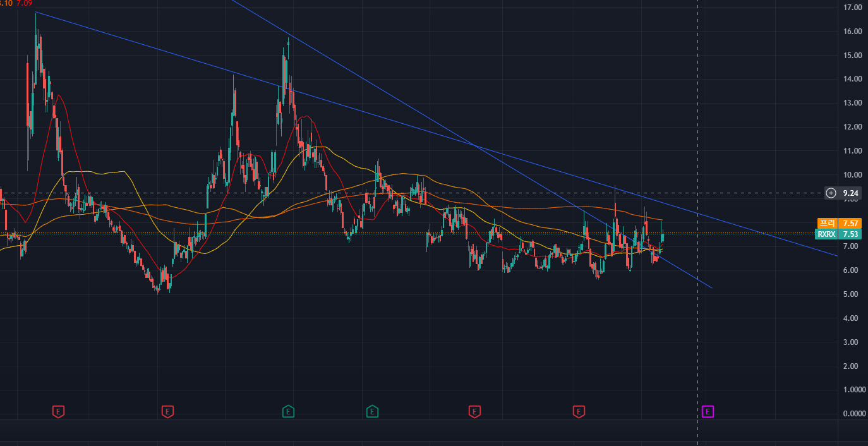Click the 14.00 price scale label
Viewport: 868px width, 446px height.
[852, 79]
